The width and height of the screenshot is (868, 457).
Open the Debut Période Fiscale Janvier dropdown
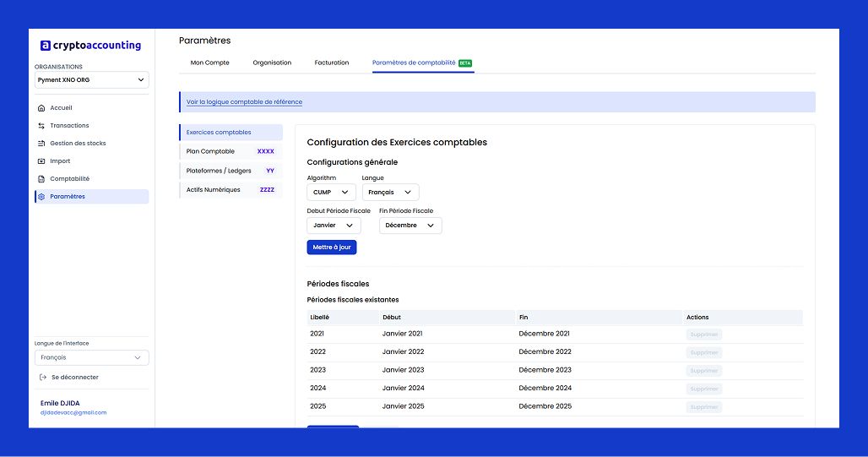(x=334, y=226)
